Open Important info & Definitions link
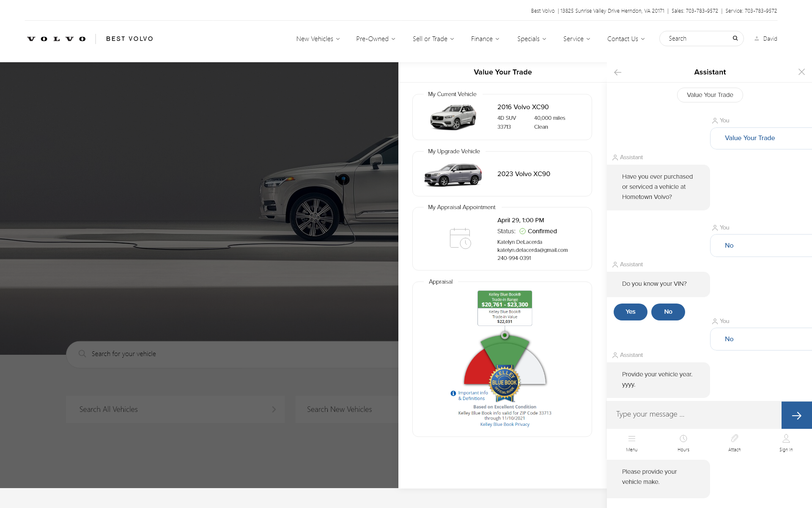Image resolution: width=812 pixels, height=508 pixels. pos(473,396)
